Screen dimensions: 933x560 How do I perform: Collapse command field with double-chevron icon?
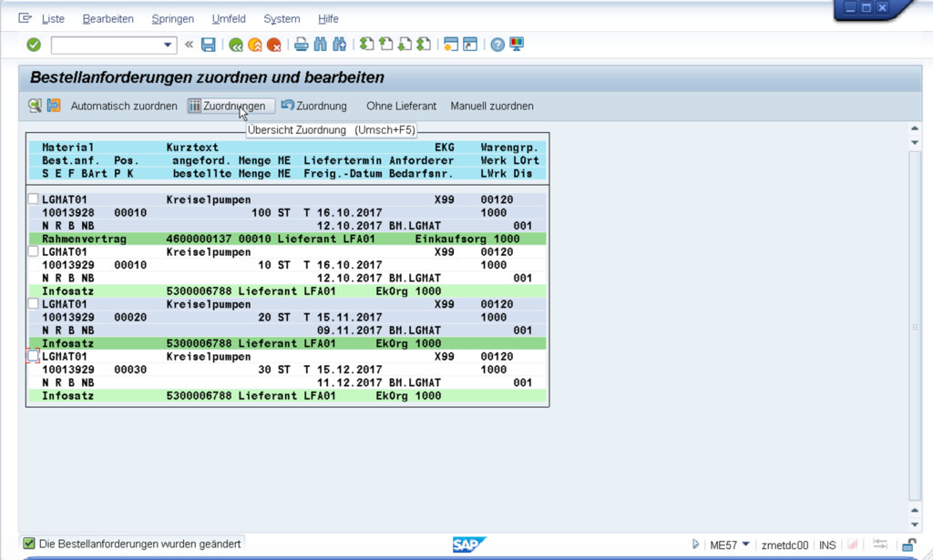[190, 45]
